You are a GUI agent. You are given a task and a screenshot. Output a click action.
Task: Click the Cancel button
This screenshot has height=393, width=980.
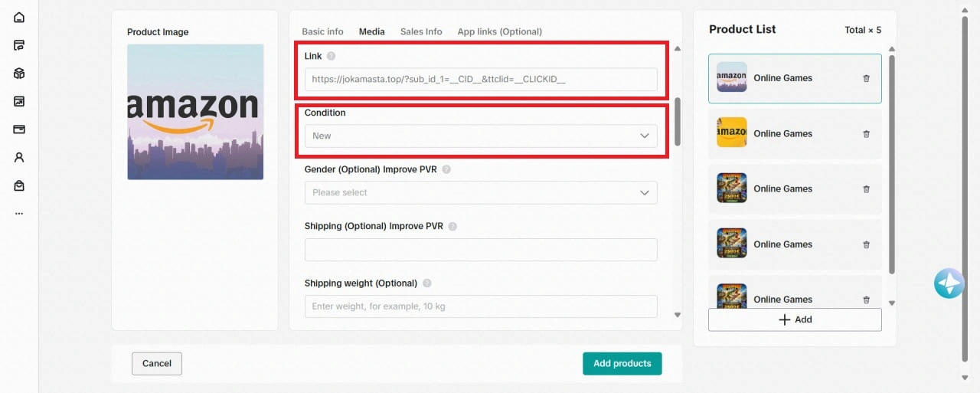point(157,363)
